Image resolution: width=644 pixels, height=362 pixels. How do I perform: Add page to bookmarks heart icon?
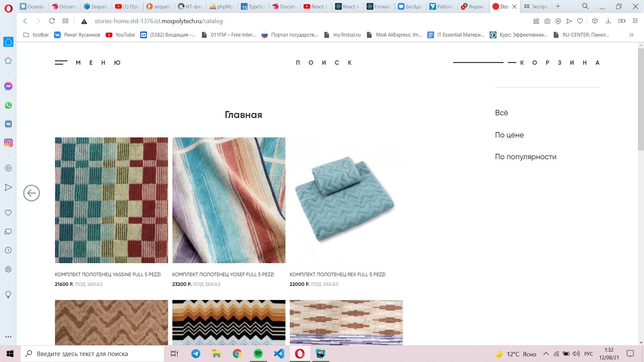[580, 21]
